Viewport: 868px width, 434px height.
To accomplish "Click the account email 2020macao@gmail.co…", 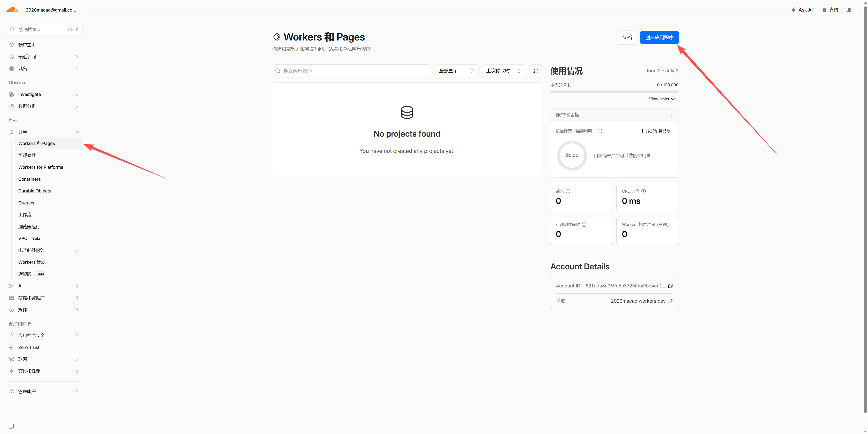I will click(51, 10).
